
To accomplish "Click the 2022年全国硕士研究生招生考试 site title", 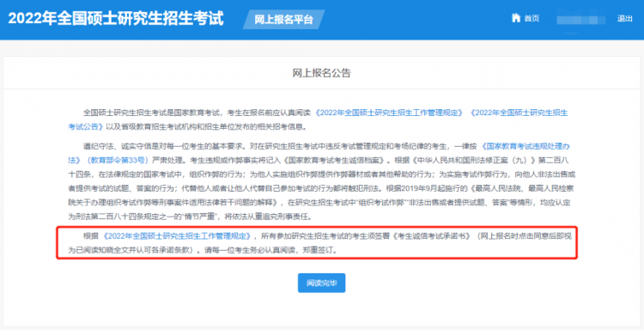I will coord(116,19).
